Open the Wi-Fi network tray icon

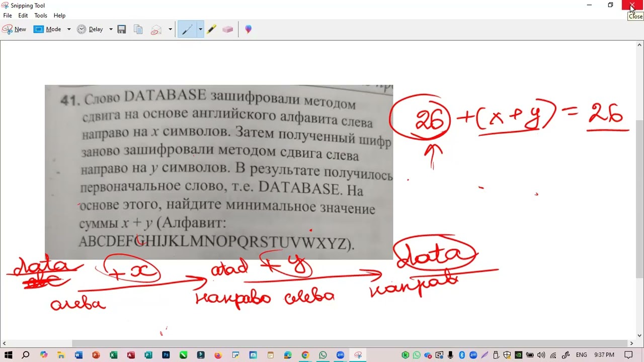click(x=553, y=355)
